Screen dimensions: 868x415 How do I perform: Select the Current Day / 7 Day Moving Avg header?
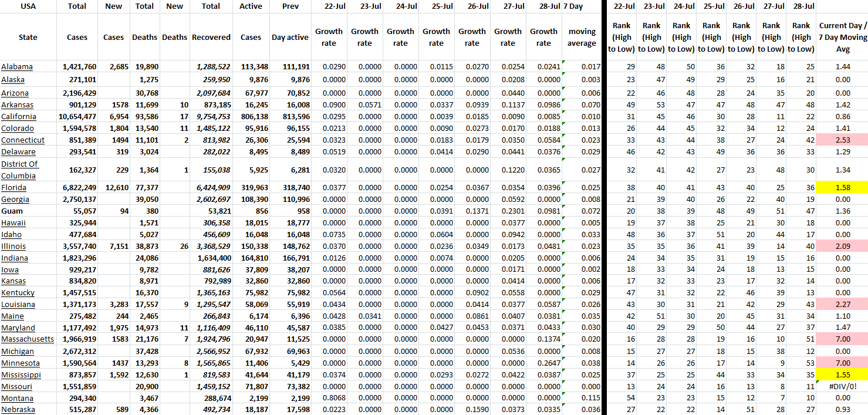(842, 37)
